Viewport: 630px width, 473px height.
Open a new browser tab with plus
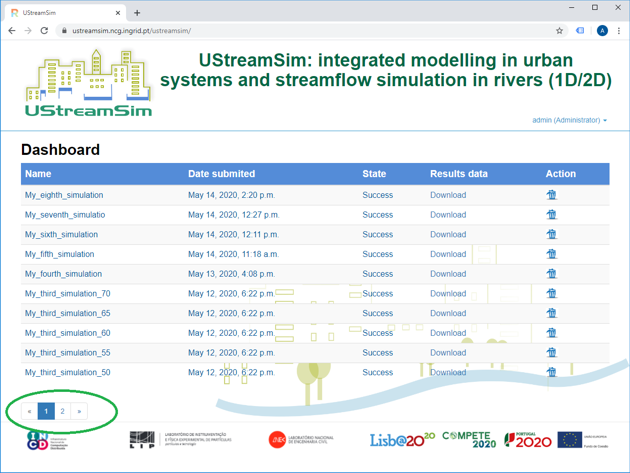click(137, 13)
